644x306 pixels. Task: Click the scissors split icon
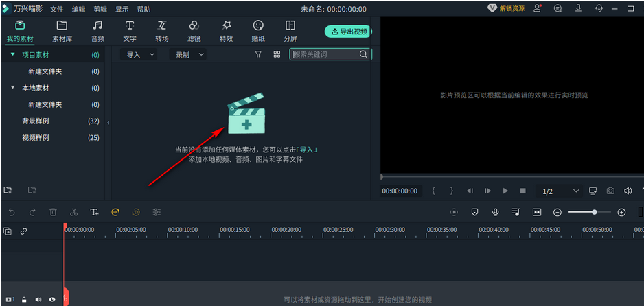pos(73,212)
